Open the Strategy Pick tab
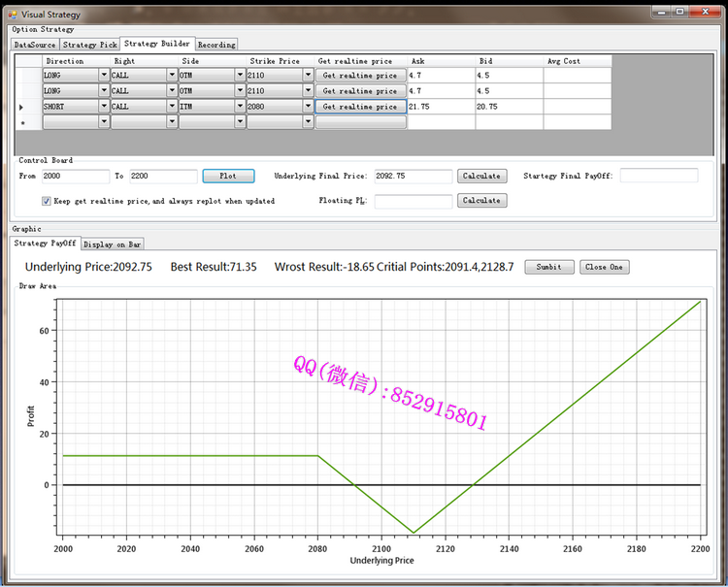This screenshot has height=587, width=728. tap(89, 45)
